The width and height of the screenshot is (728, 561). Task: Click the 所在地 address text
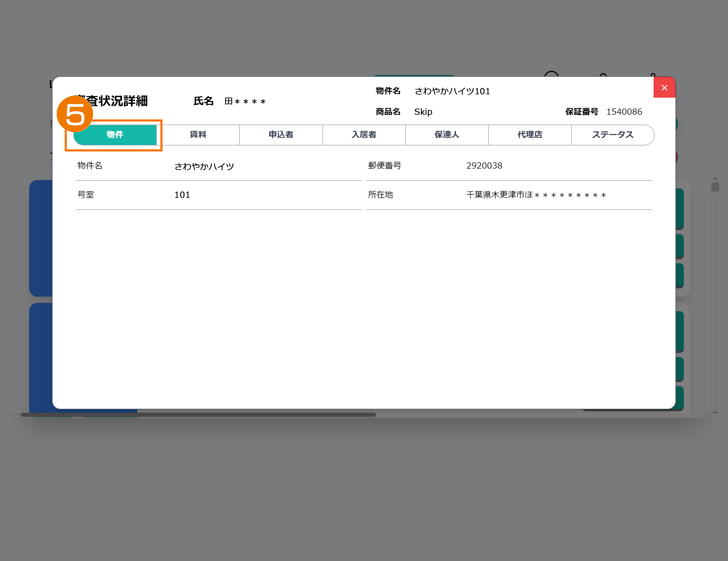(536, 195)
